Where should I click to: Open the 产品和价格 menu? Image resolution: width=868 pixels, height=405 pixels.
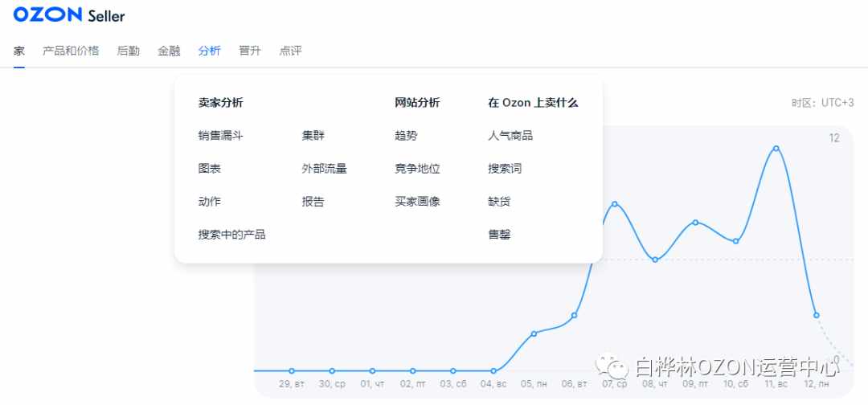(x=71, y=51)
